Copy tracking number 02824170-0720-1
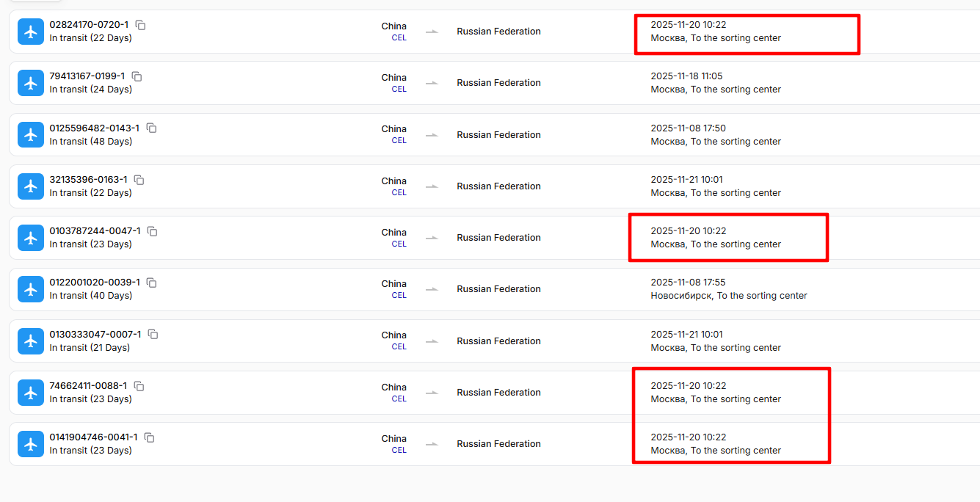This screenshot has height=502, width=980. pyautogui.click(x=140, y=25)
